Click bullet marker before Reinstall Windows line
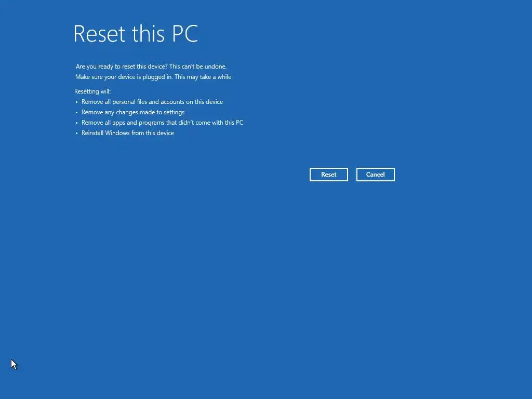The width and height of the screenshot is (532, 399). (77, 134)
